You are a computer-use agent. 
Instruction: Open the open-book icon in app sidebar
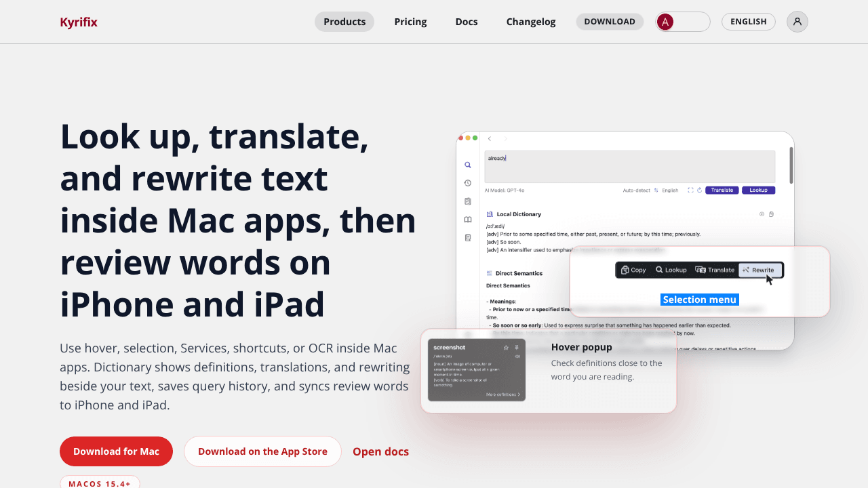click(x=468, y=220)
